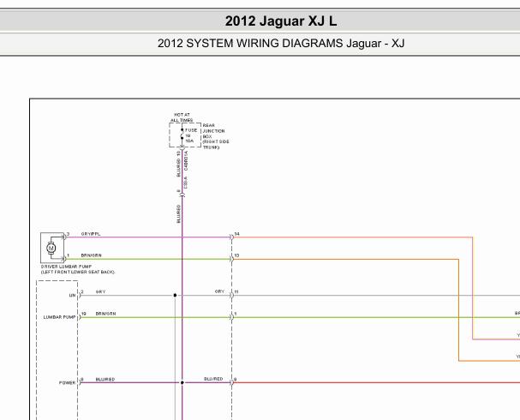Image resolution: width=520 pixels, height=420 pixels.
Task: Click 'BLU/RED' label near connector pin 9
Action: 213,379
